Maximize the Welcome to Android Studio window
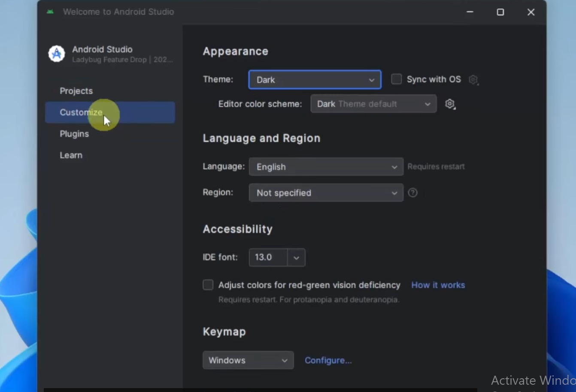 pos(500,12)
